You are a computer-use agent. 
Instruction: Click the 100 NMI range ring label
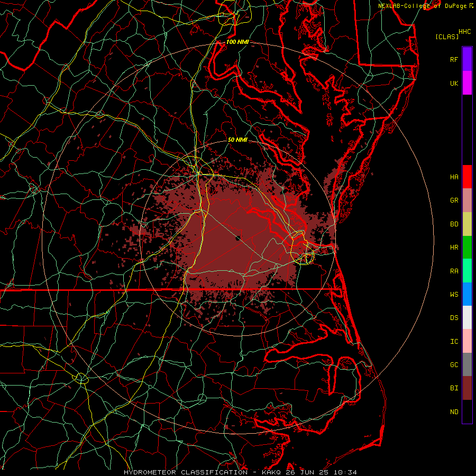237,42
